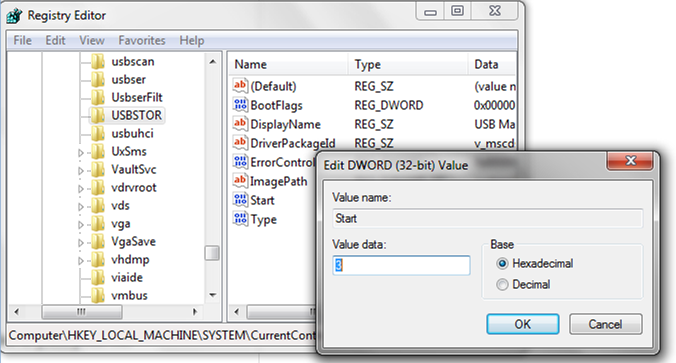Click into the Value data field
Image resolution: width=676 pixels, height=363 pixels.
click(401, 265)
